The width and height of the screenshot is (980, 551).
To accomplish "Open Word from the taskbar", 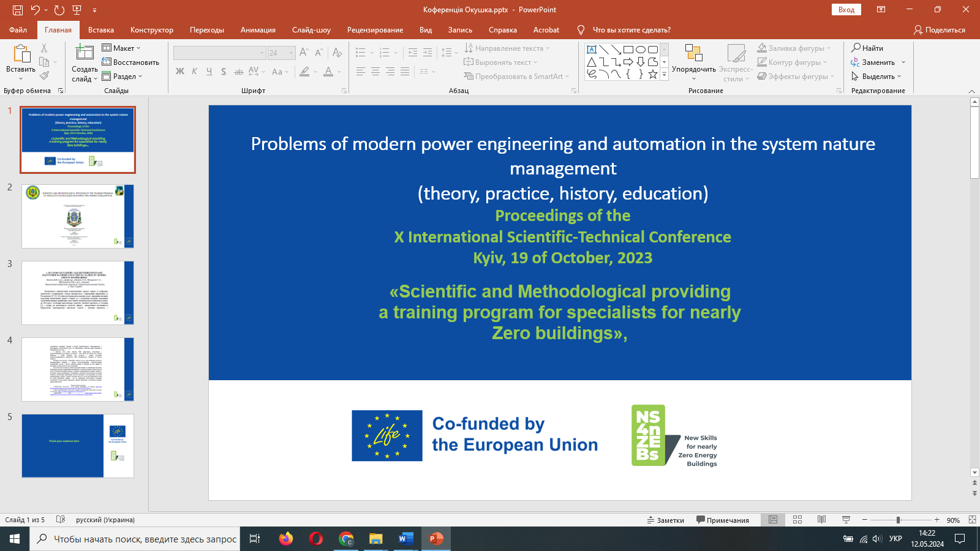I will 405,539.
